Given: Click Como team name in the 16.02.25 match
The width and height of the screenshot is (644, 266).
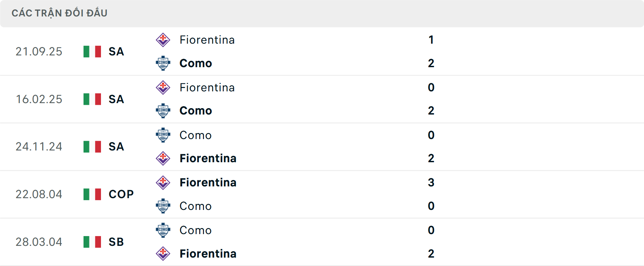Looking at the screenshot, I should pyautogui.click(x=196, y=110).
